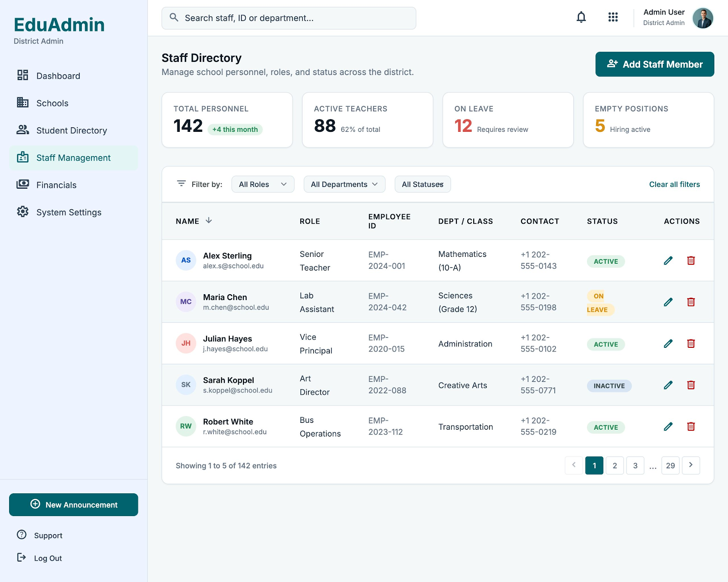Expand the All Roles dropdown
This screenshot has width=728, height=582.
(263, 184)
